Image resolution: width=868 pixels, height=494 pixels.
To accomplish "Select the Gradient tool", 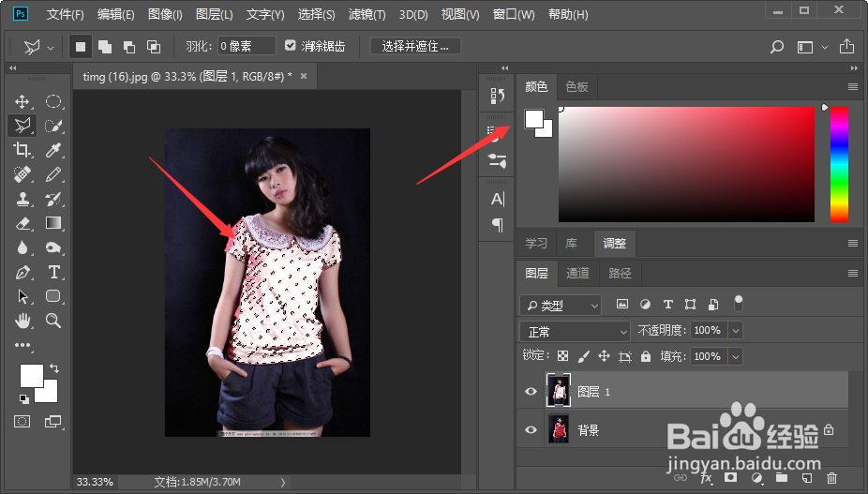I will click(x=53, y=223).
